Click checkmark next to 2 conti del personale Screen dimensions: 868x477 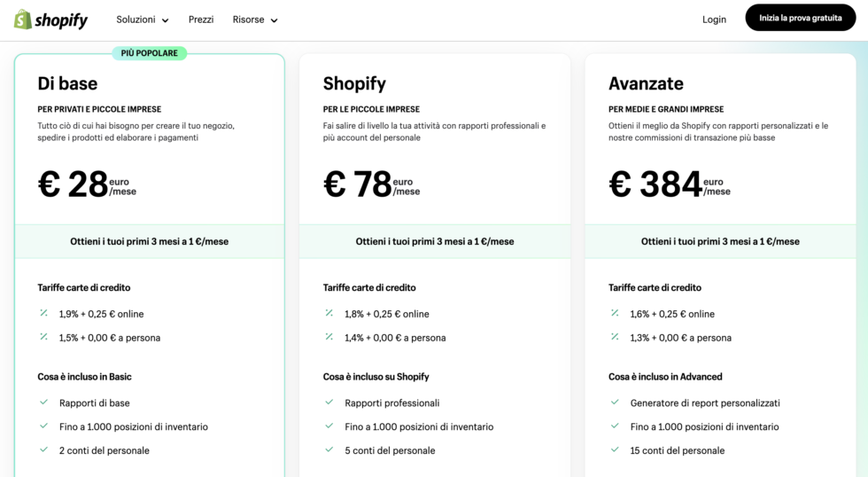pos(43,450)
